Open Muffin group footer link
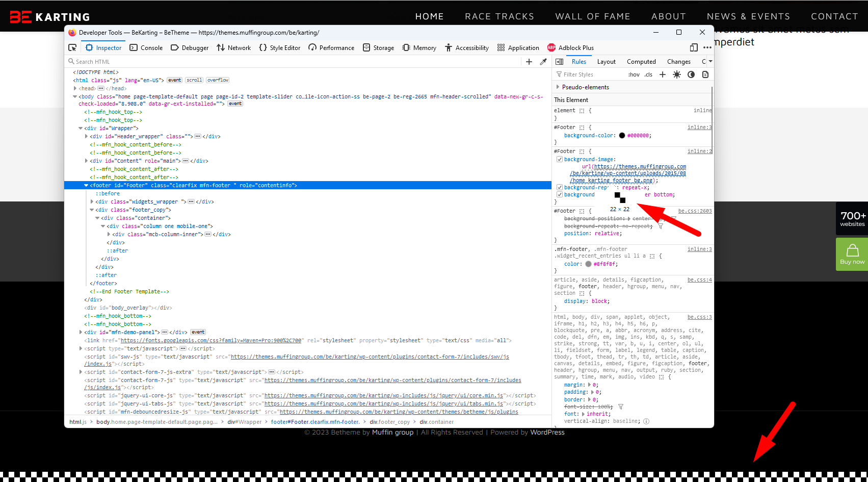This screenshot has width=868, height=482. pyautogui.click(x=392, y=433)
